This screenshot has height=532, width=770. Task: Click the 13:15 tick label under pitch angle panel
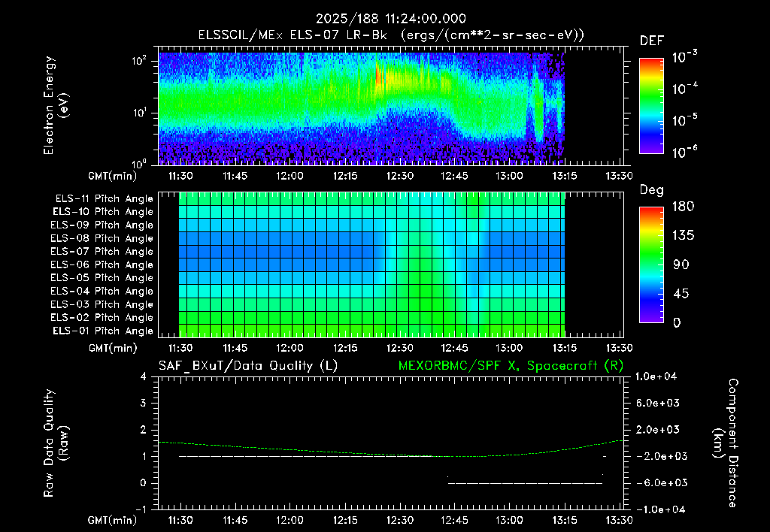point(565,348)
